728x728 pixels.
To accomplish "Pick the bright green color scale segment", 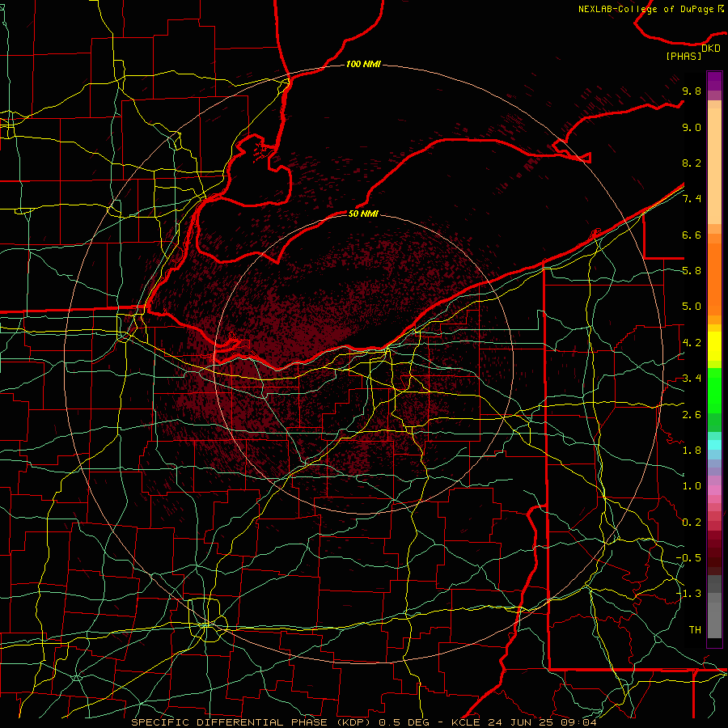I will pos(714,390).
